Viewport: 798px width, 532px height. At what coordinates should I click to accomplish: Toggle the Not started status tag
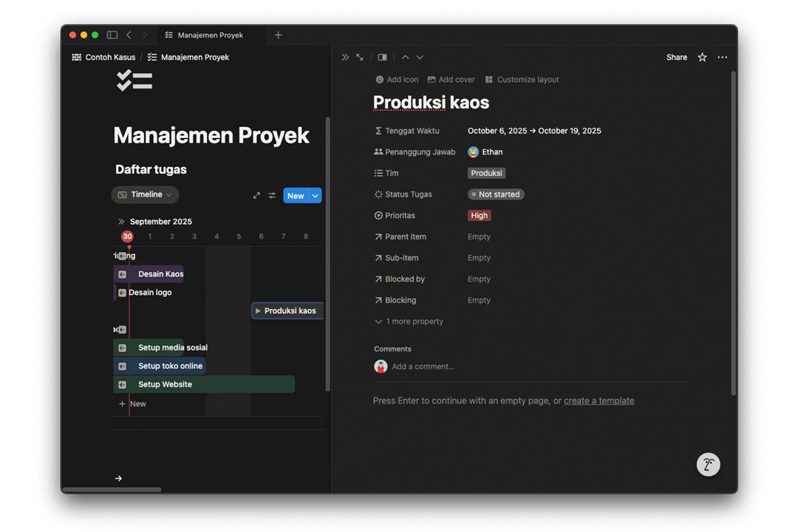pyautogui.click(x=496, y=194)
